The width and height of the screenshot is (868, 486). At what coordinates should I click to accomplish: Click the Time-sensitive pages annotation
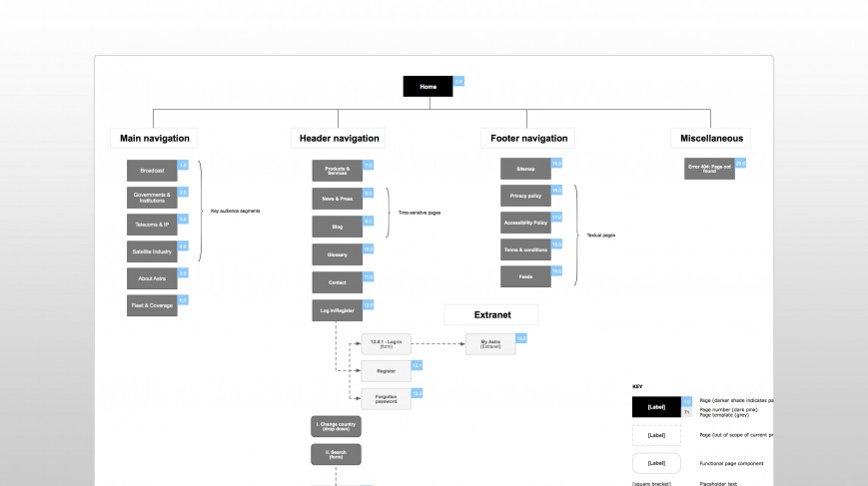tap(420, 213)
